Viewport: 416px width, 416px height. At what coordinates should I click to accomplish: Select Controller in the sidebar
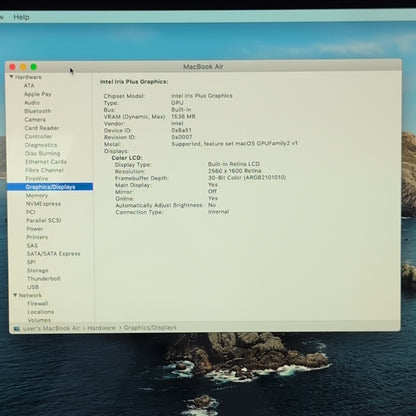pyautogui.click(x=38, y=136)
